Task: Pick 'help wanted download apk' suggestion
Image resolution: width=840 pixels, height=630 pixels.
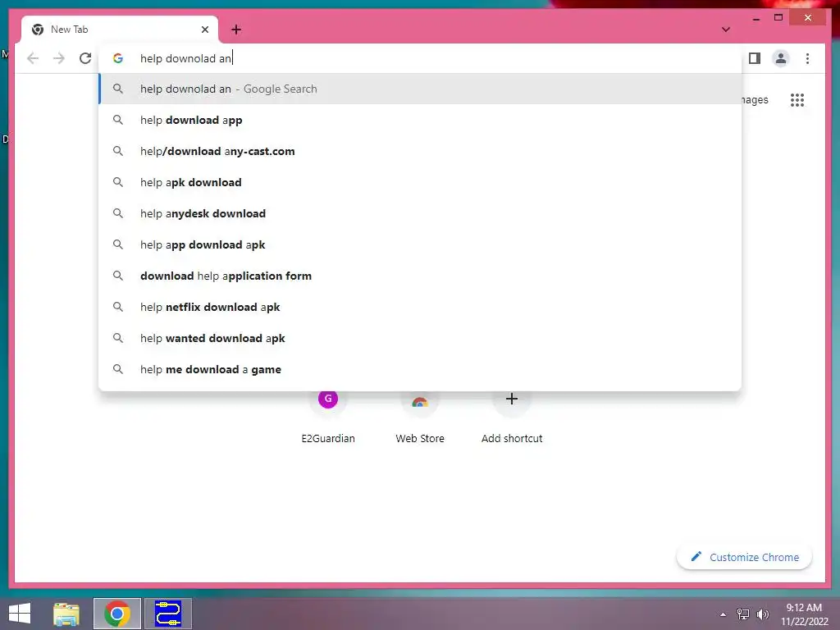Action: coord(420,338)
